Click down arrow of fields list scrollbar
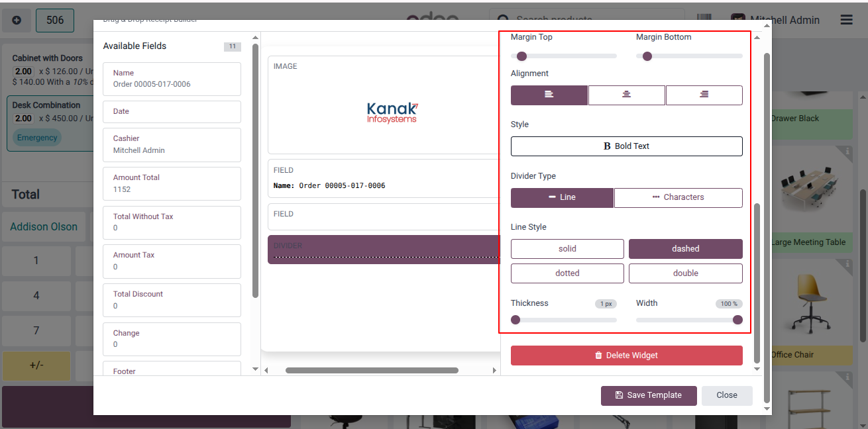 tap(256, 369)
